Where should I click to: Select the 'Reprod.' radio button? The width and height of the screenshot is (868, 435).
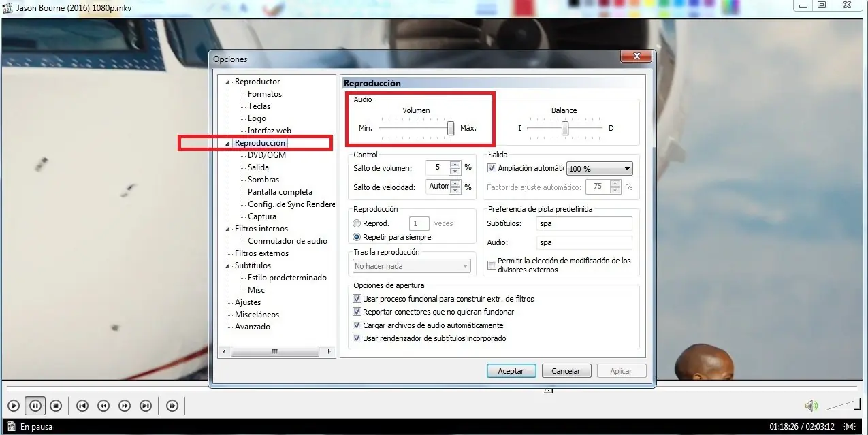click(x=357, y=223)
